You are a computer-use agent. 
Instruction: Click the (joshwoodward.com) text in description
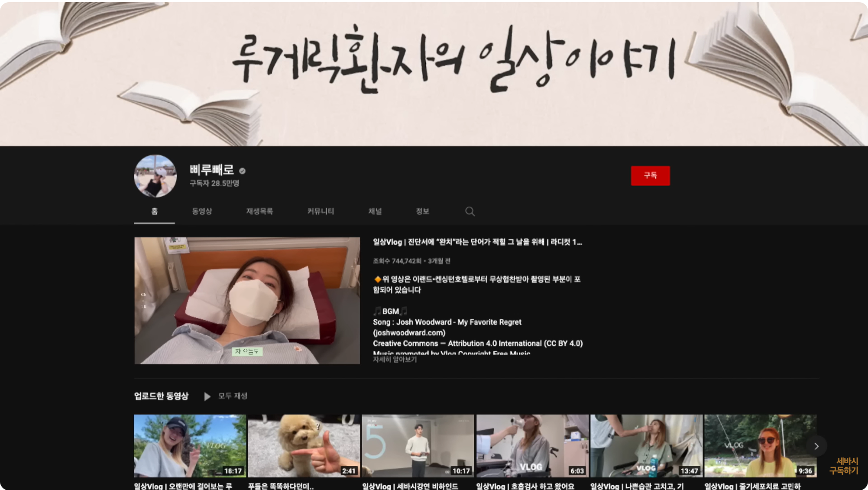click(x=409, y=333)
